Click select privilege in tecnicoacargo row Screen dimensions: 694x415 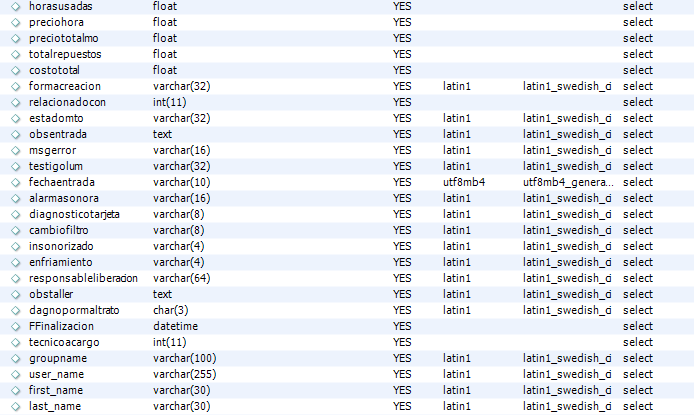coord(637,342)
